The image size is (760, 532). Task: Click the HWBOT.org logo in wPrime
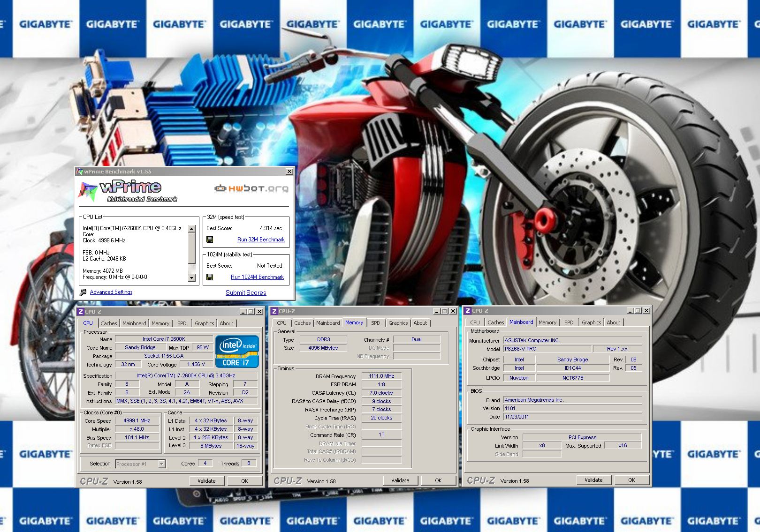coord(251,188)
